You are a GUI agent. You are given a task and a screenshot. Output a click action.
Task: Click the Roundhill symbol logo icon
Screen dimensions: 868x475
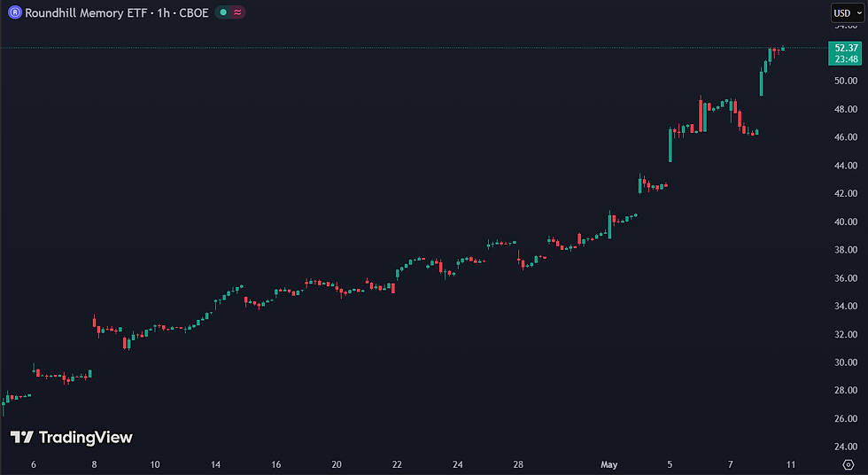[x=15, y=12]
